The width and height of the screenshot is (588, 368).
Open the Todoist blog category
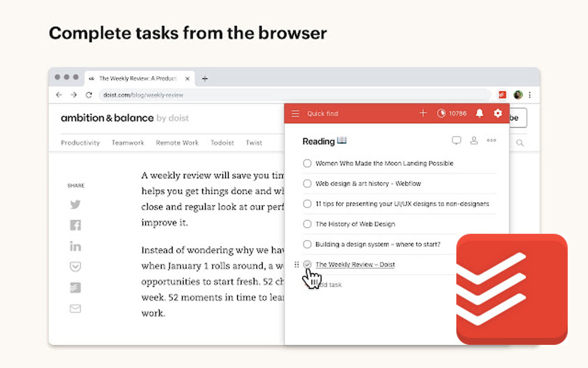tap(222, 143)
